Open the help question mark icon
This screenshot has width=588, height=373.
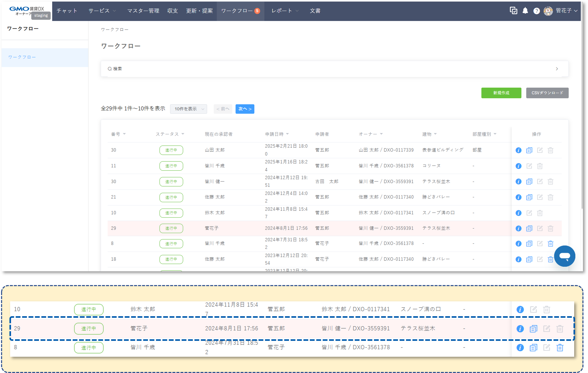tap(536, 11)
